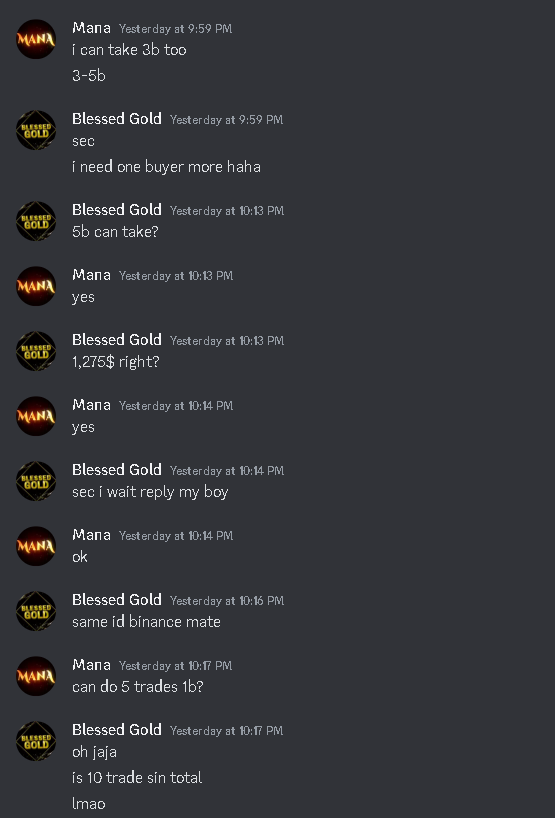Select Blessed Gold avatar by "5b can take?"
This screenshot has width=555, height=818.
[36, 221]
